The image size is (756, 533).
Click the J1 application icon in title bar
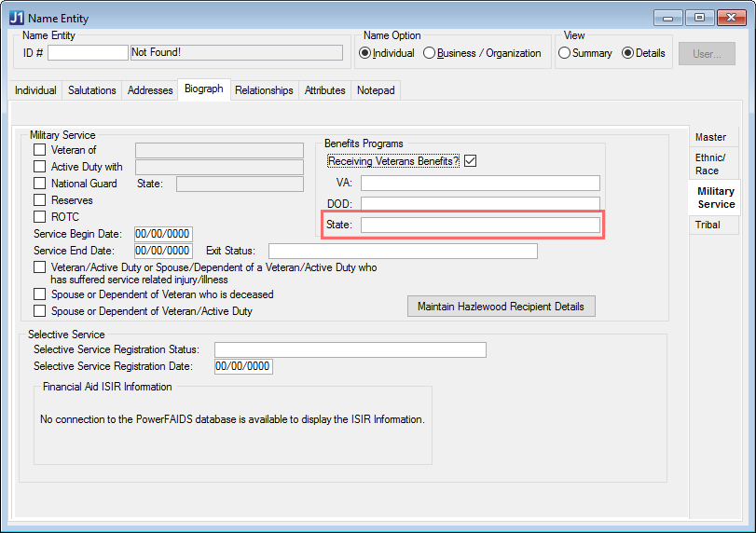click(17, 17)
